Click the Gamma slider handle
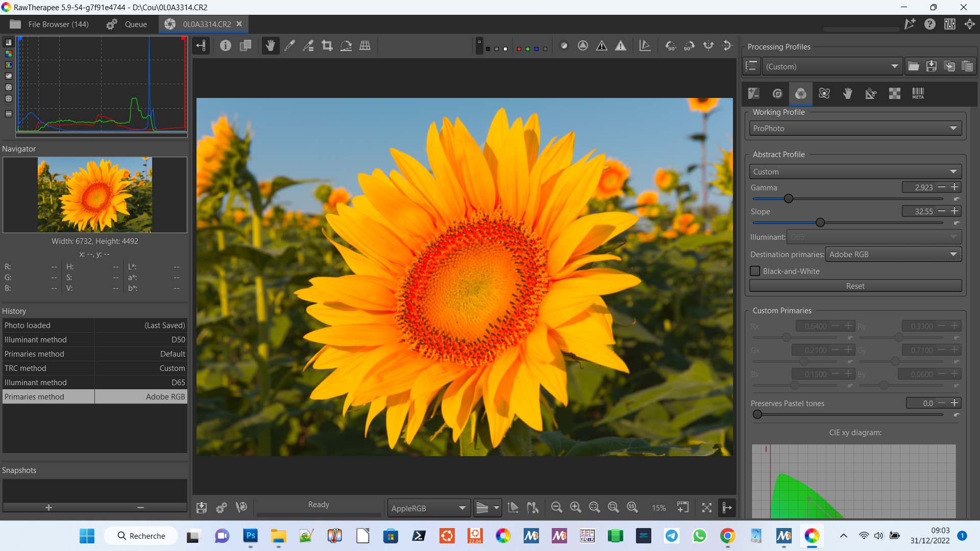The height and width of the screenshot is (551, 980). pos(789,198)
